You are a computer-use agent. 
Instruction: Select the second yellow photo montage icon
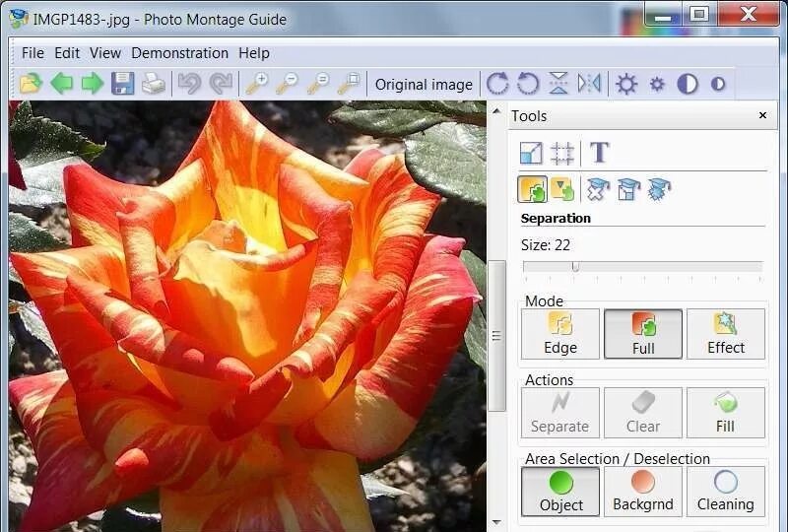point(562,189)
